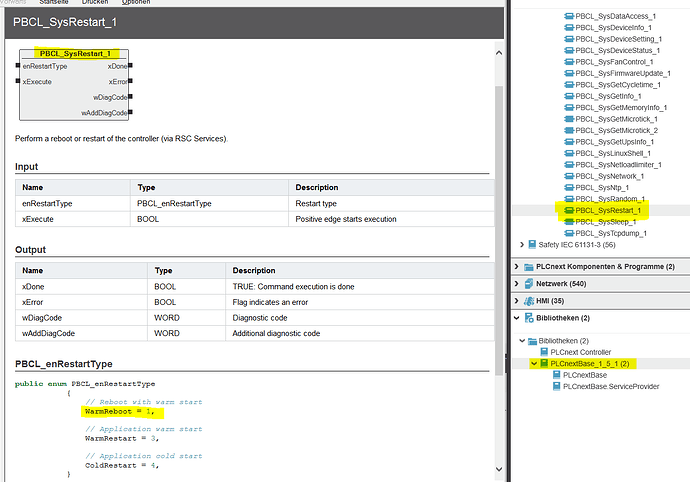
Task: Click the PLCnext Controller library icon
Action: [x=544, y=352]
